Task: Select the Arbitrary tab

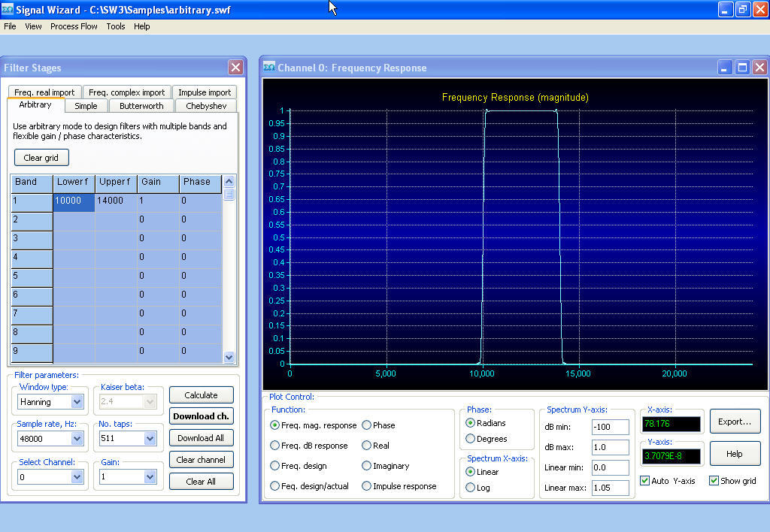Action: (35, 105)
